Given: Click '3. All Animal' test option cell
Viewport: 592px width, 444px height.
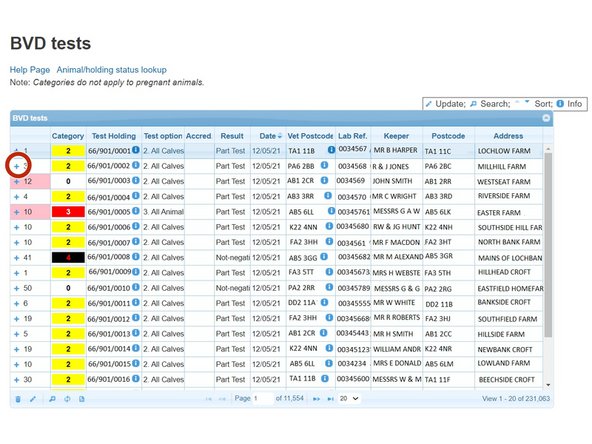Looking at the screenshot, I should click(163, 212).
